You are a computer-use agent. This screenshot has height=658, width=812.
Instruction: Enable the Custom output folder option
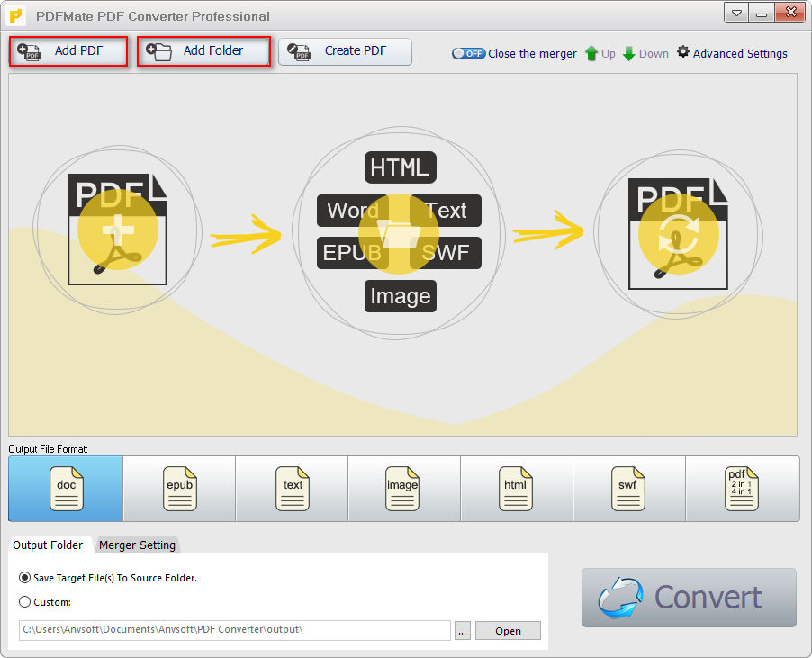pyautogui.click(x=24, y=602)
